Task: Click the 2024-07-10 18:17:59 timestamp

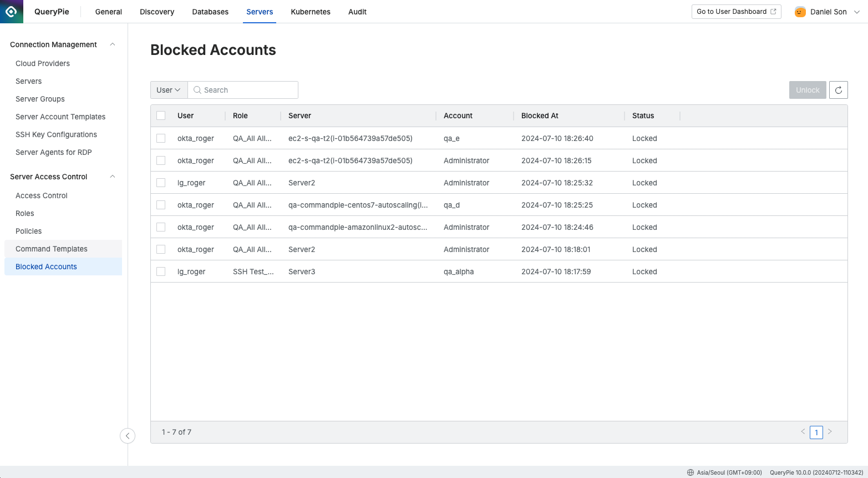Action: pos(556,271)
